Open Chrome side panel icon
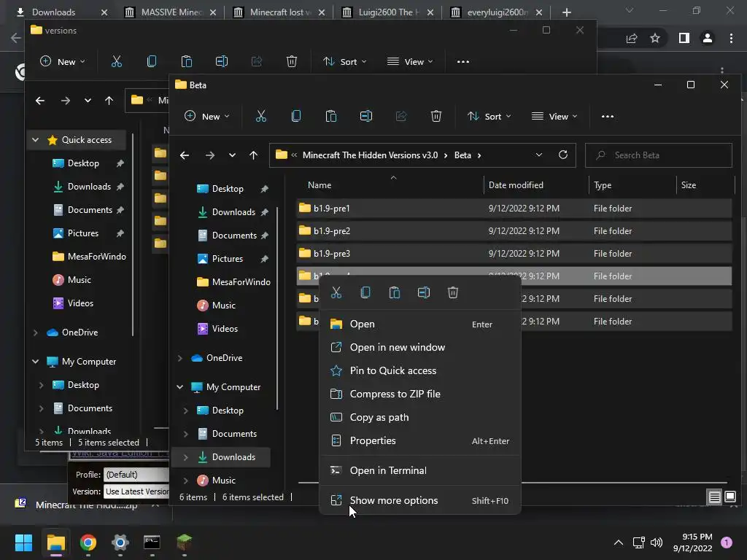 pos(684,38)
